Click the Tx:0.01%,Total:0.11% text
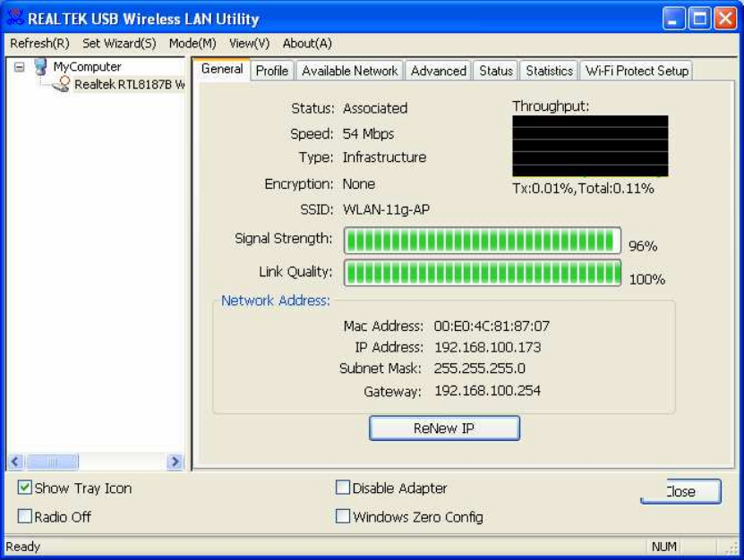This screenshot has height=560, width=744. tap(583, 189)
